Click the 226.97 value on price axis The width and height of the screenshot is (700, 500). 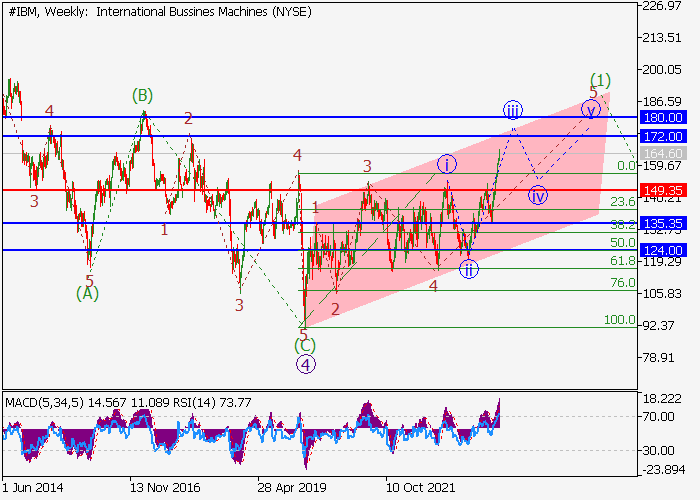[x=662, y=6]
